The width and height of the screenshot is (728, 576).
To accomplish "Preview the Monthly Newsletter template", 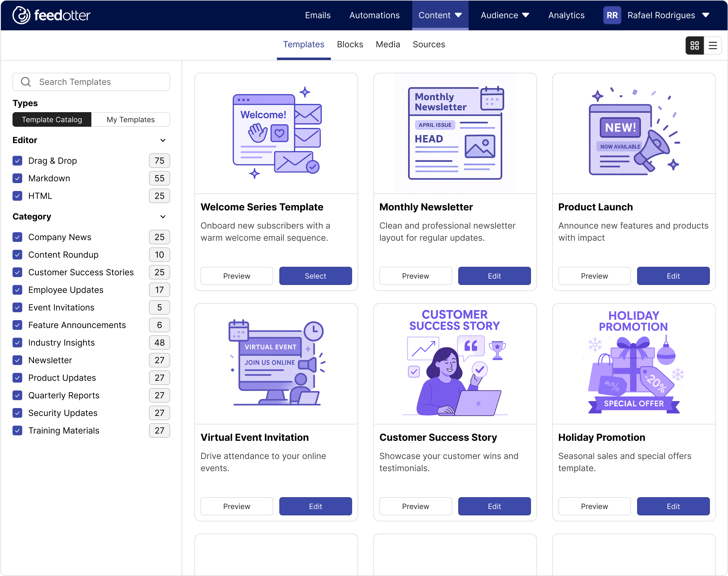I will [415, 276].
